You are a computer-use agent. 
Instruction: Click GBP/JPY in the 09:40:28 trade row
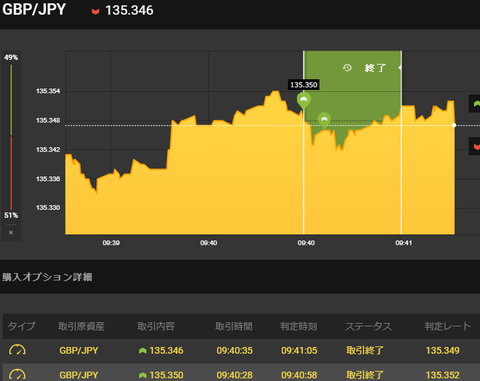[x=79, y=375]
